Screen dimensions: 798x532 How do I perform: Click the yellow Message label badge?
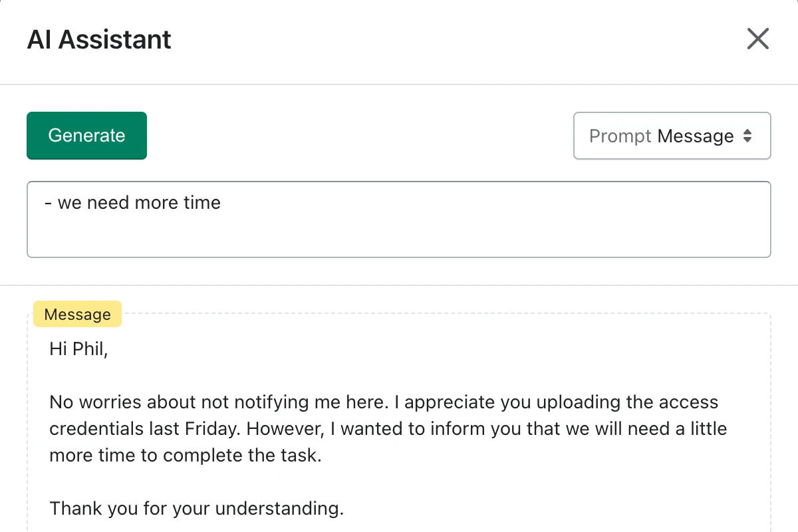point(77,315)
